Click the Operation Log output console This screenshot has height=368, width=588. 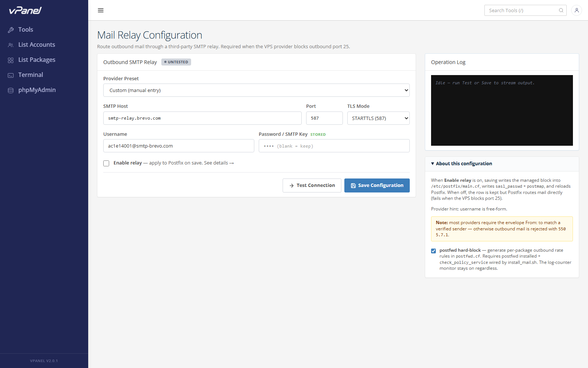point(502,110)
